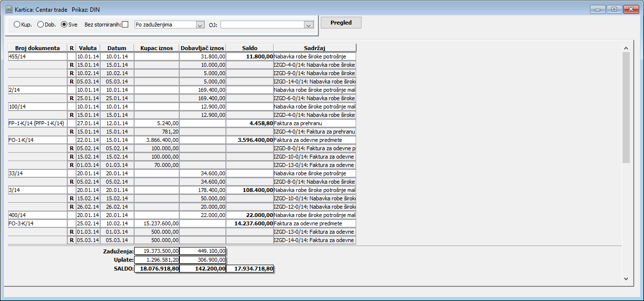Click the Saldo column header
This screenshot has width=644, height=301.
[250, 48]
